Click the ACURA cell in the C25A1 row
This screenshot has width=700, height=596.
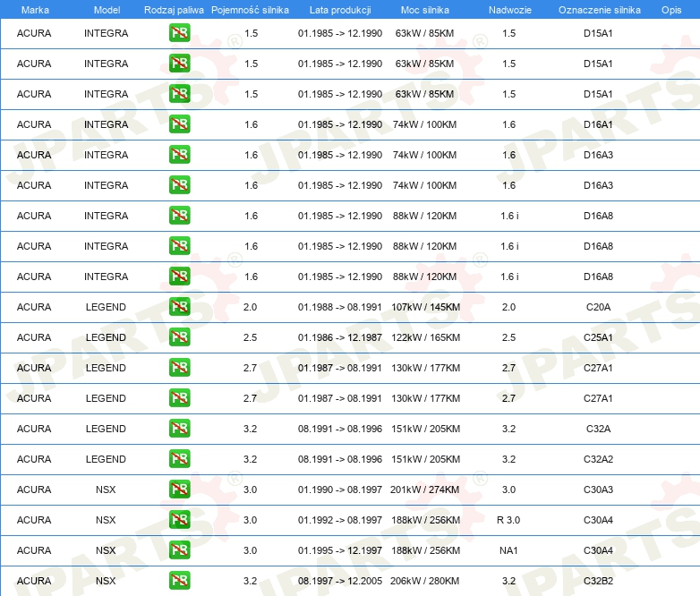(x=34, y=337)
